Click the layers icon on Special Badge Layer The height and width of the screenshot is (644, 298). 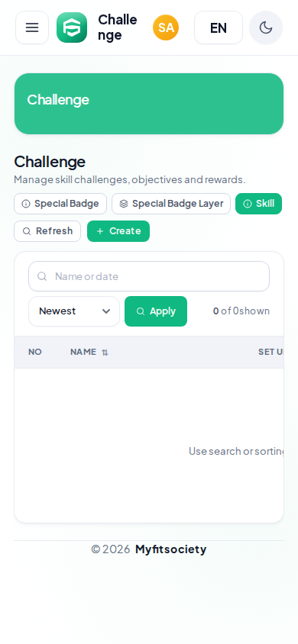(x=124, y=204)
